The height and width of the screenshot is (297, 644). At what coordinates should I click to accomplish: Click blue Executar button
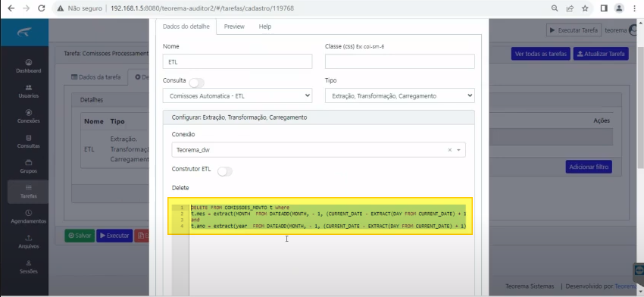coord(114,236)
